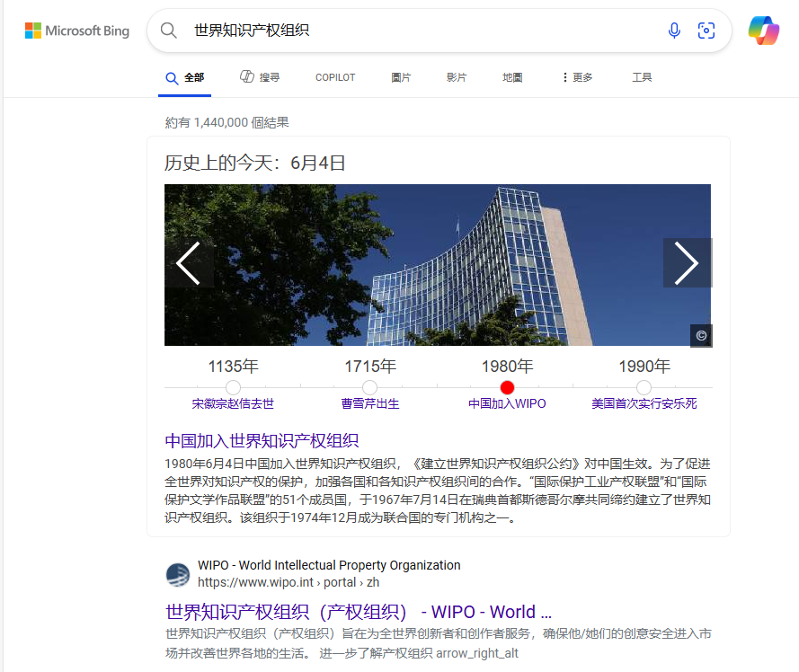Image resolution: width=799 pixels, height=672 pixels.
Task: Click the 1980年 year label
Action: [507, 367]
